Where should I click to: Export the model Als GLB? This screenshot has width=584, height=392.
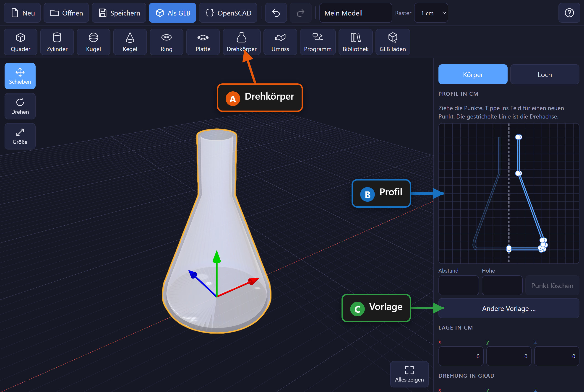172,13
